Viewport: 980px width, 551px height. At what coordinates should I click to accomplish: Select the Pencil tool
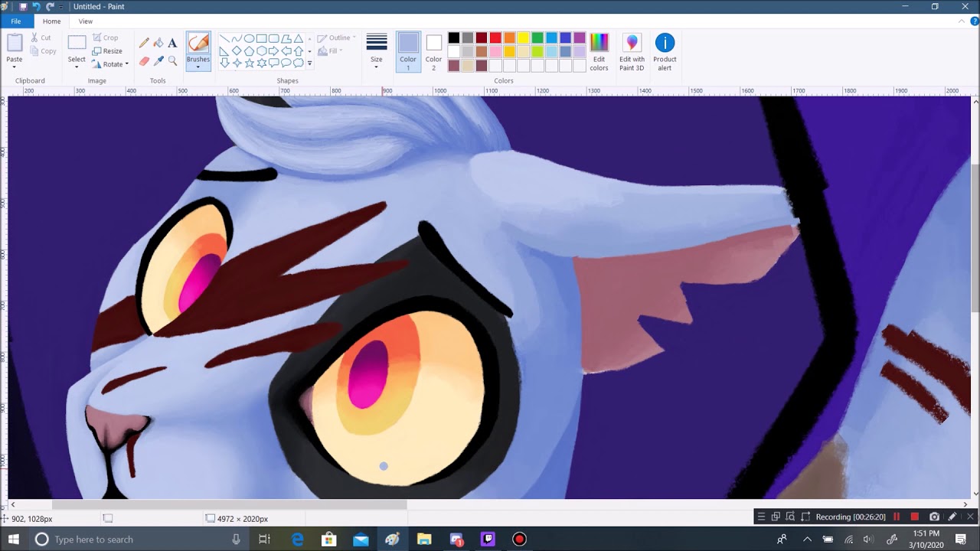click(x=144, y=43)
